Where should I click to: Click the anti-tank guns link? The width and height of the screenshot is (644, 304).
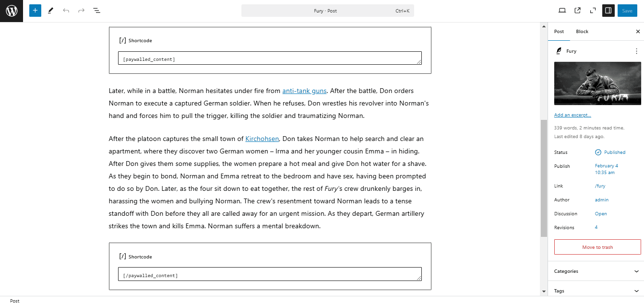[304, 91]
